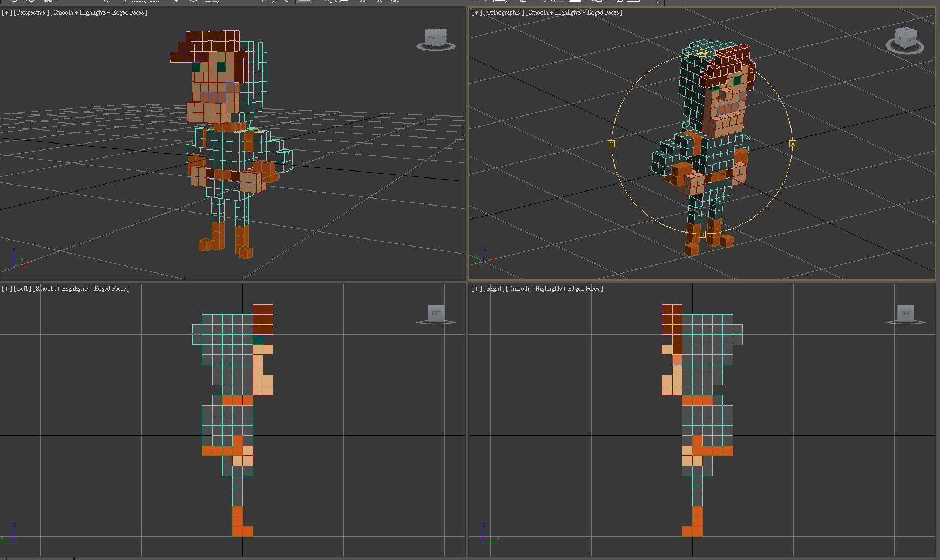This screenshot has height=560, width=940.
Task: Click the bottom handle of the orbit circle
Action: pos(702,234)
